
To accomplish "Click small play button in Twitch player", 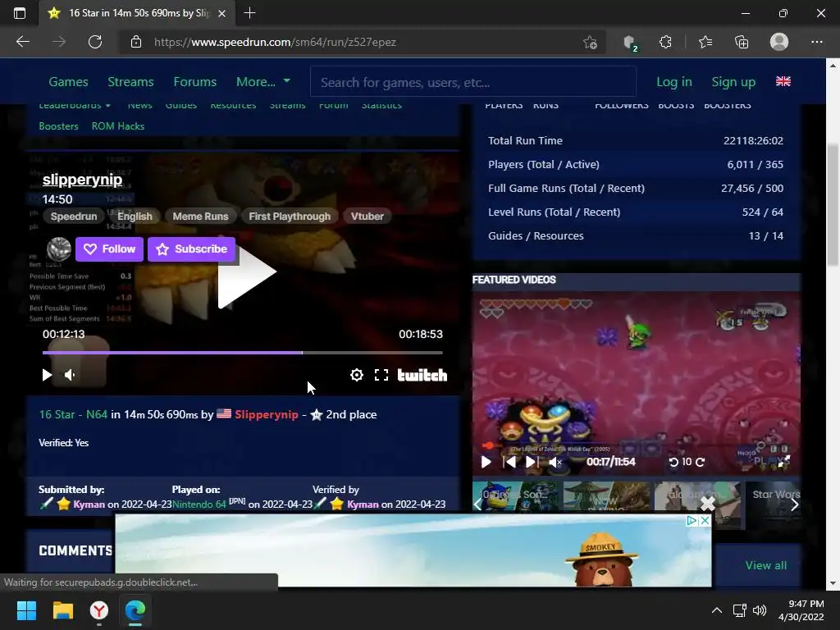I will point(47,375).
